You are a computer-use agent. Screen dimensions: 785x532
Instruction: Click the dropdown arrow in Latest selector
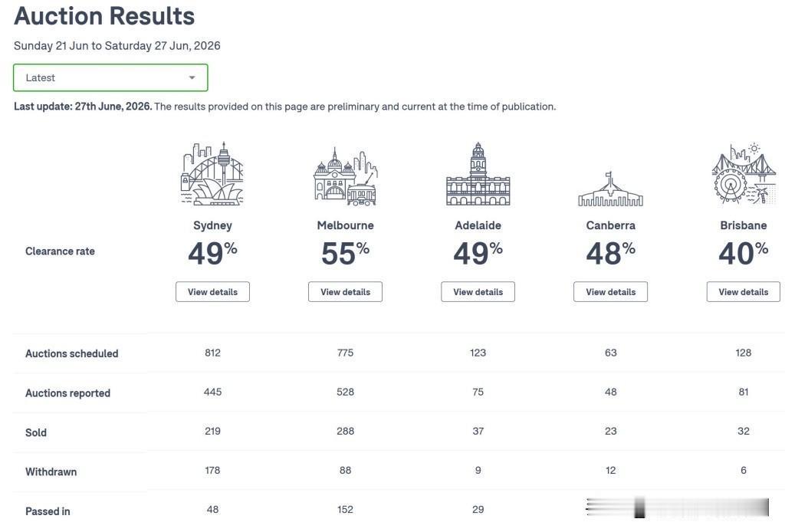192,77
